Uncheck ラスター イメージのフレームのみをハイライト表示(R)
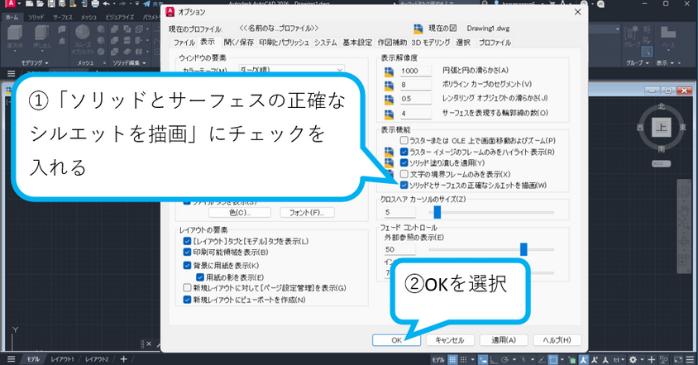The height and width of the screenshot is (365, 698). click(x=404, y=152)
